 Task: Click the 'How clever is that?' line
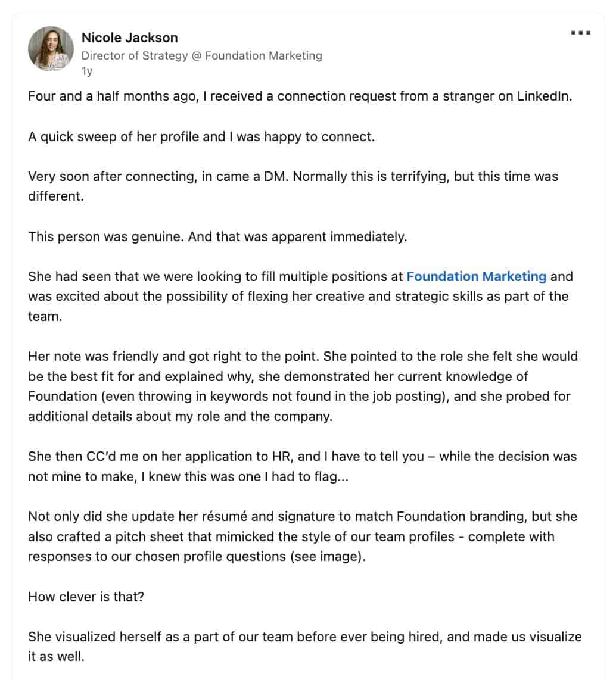click(x=86, y=597)
